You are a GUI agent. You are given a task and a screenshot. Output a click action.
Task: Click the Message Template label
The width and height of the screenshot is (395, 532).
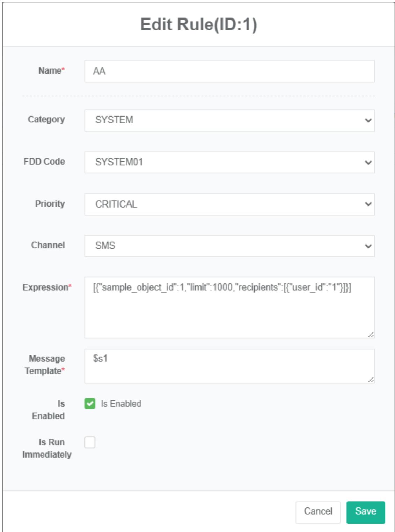pos(45,365)
